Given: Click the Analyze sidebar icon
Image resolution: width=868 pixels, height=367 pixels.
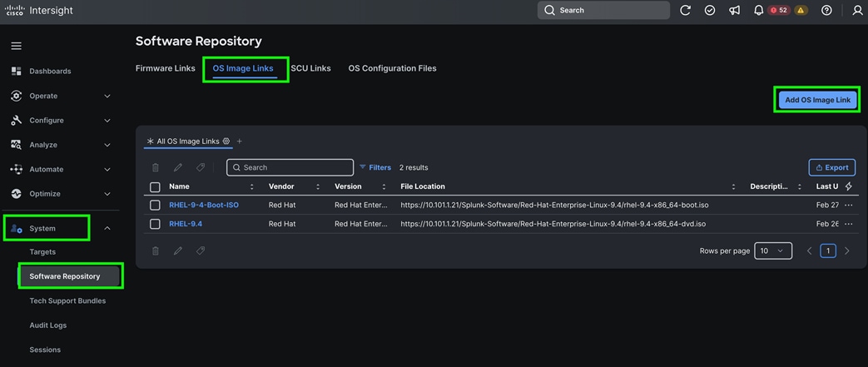Looking at the screenshot, I should 16,145.
